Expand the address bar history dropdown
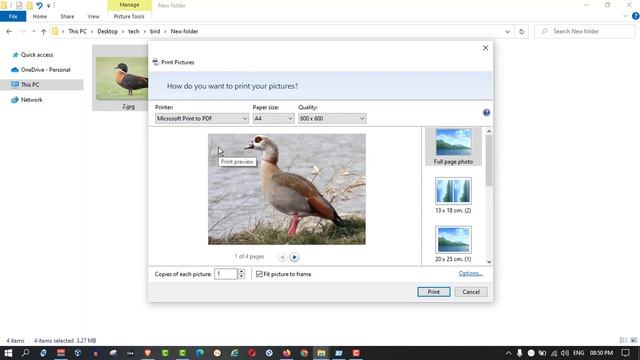 point(507,31)
